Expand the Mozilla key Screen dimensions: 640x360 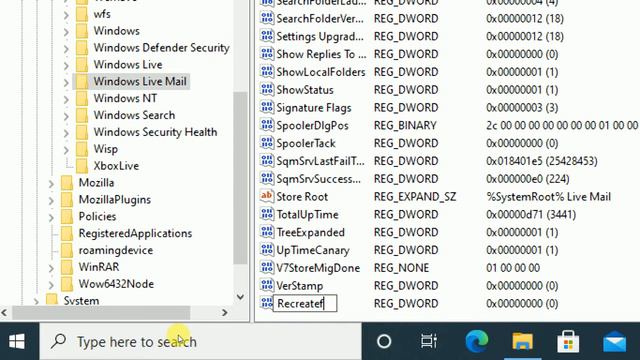[x=51, y=183]
